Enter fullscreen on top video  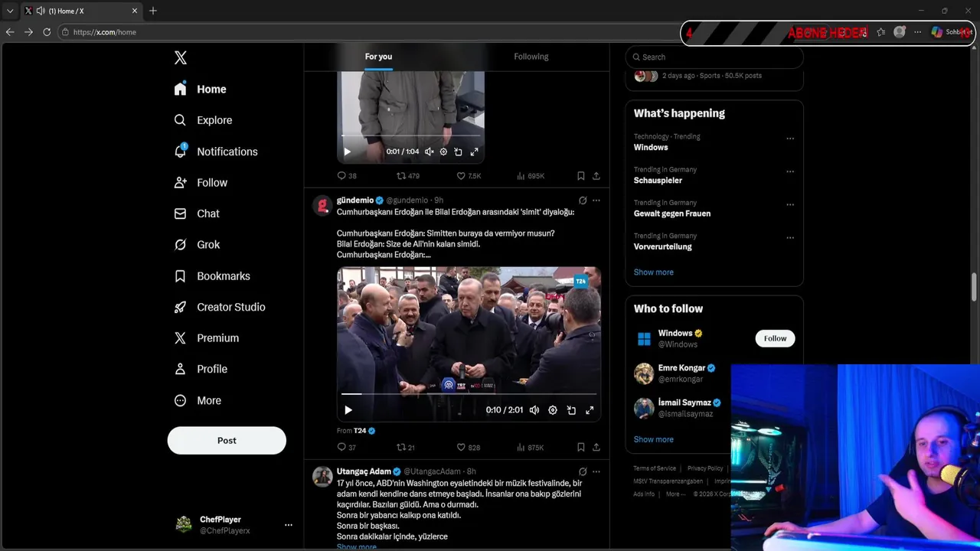[x=474, y=152]
